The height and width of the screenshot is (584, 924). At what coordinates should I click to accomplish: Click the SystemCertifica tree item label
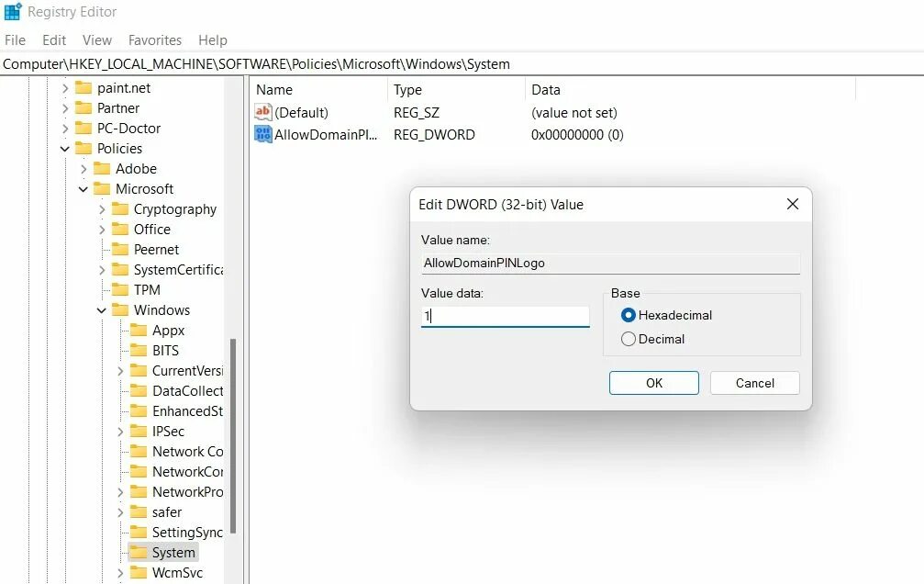179,270
